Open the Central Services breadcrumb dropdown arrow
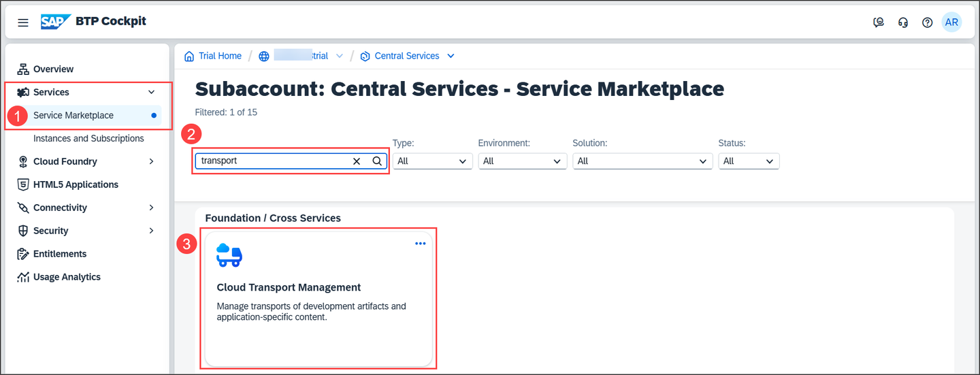Viewport: 980px width, 375px height. [451, 56]
